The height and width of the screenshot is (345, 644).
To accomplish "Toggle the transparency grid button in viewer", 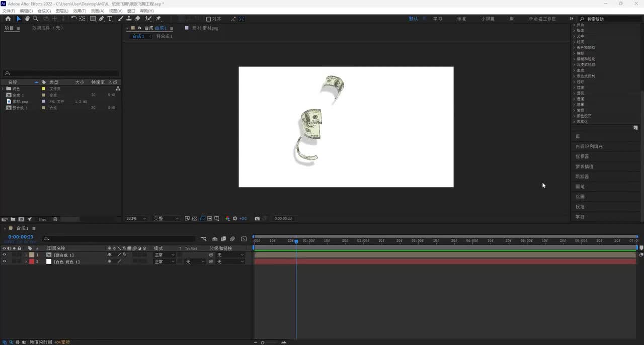I will pyautogui.click(x=195, y=219).
